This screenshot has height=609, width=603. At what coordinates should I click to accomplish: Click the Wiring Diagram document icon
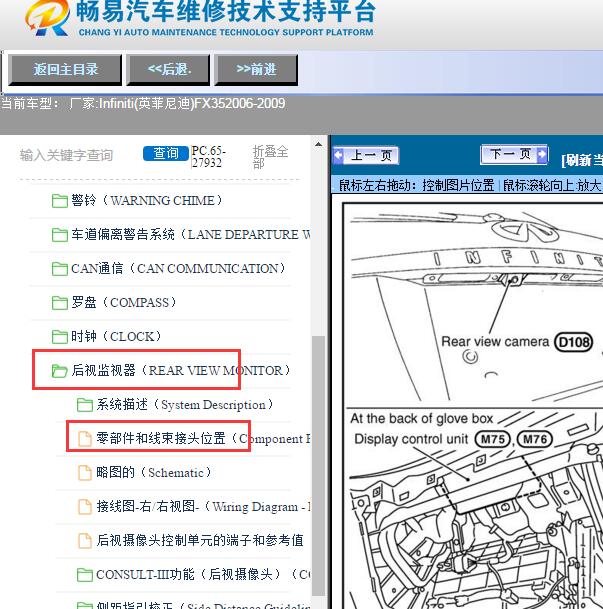[85, 506]
